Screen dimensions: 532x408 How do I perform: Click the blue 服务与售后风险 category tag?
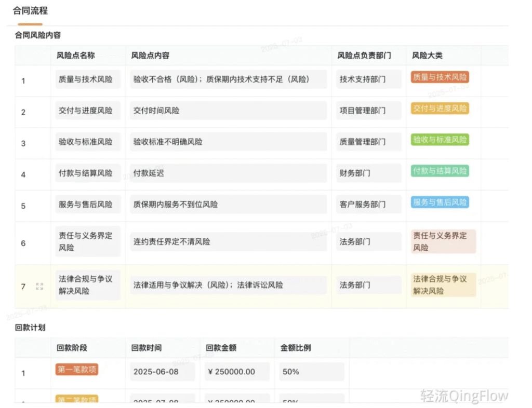[x=440, y=202]
